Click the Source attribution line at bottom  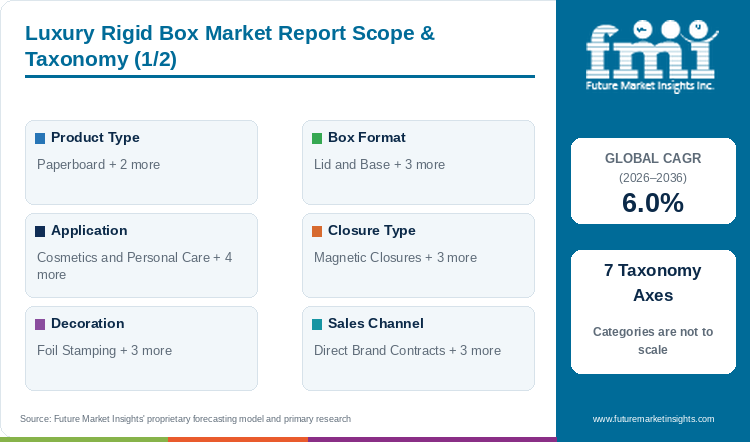(186, 419)
